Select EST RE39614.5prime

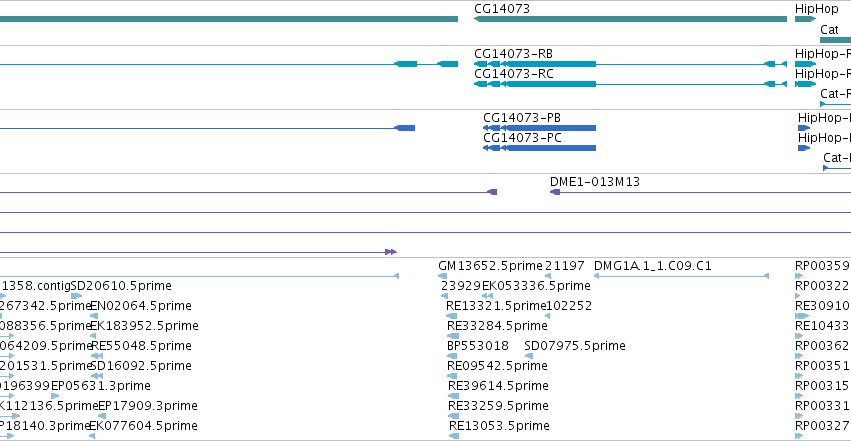click(498, 386)
